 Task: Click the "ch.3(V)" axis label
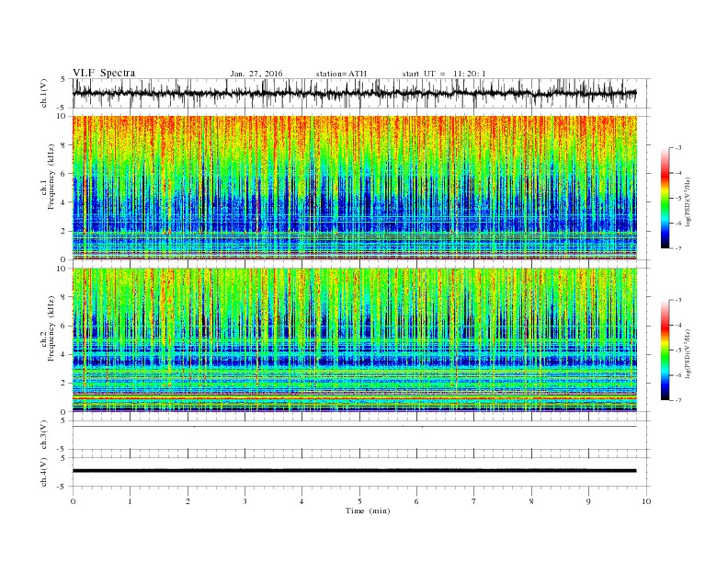point(44,435)
